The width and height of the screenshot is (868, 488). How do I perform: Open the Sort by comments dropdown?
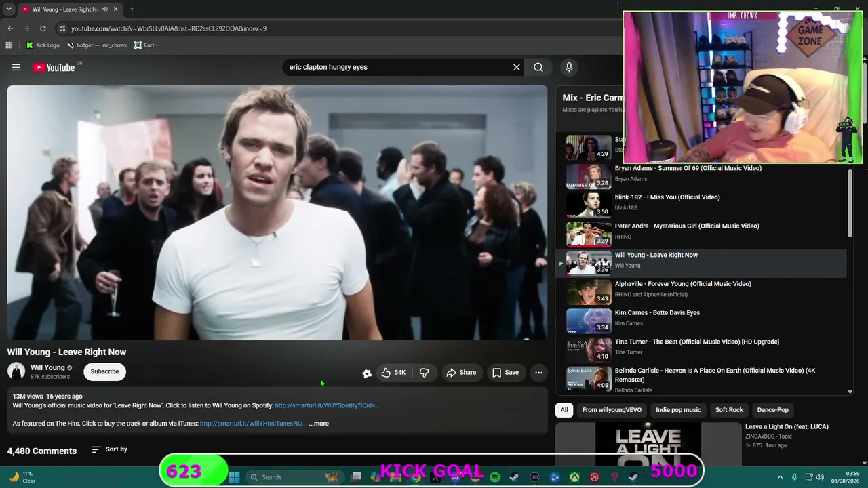tap(110, 449)
